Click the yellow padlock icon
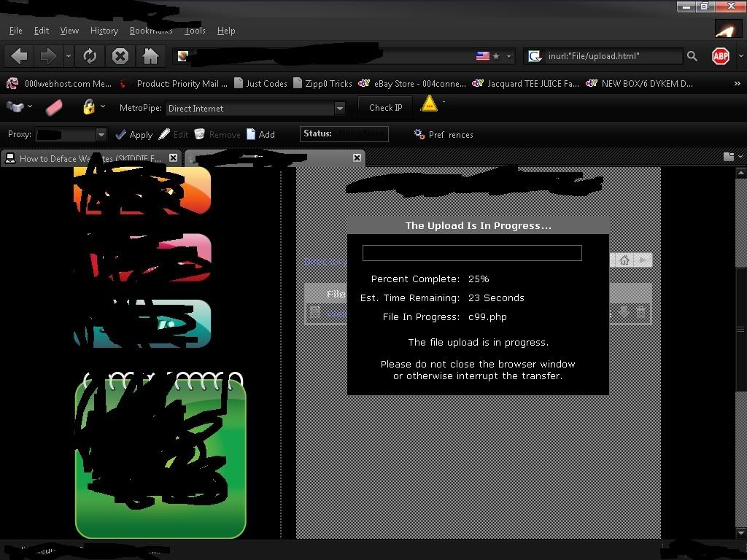Image resolution: width=747 pixels, height=560 pixels. (88, 106)
